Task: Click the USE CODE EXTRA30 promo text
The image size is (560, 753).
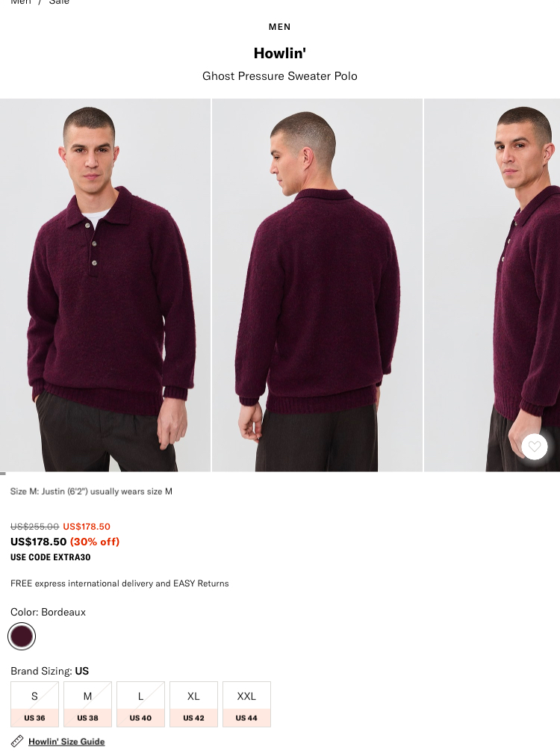Action: click(x=50, y=557)
